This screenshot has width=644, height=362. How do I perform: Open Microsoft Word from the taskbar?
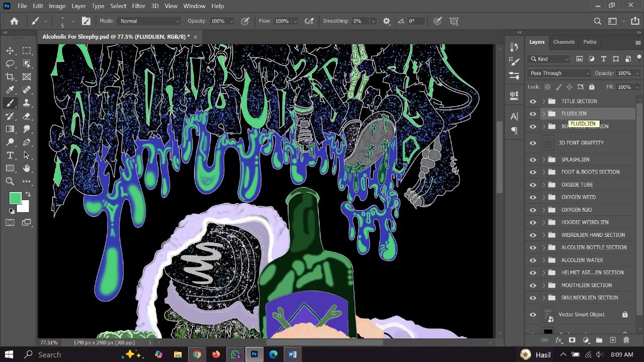click(x=292, y=354)
